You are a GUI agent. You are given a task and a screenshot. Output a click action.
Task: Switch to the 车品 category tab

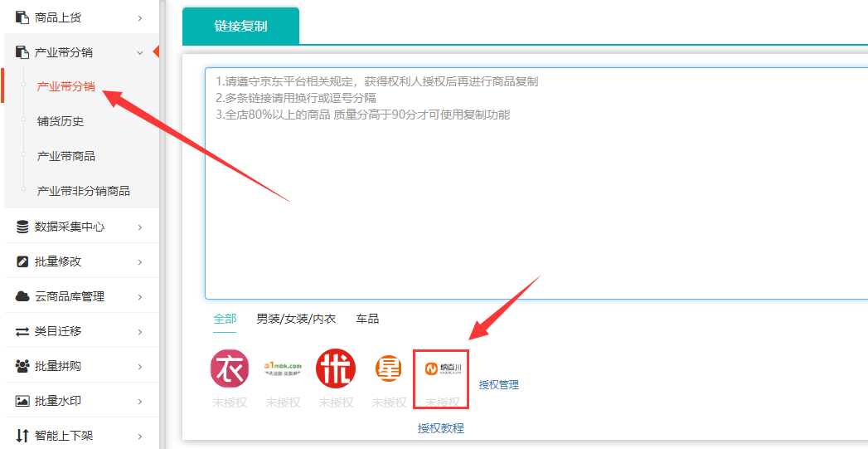[x=367, y=319]
